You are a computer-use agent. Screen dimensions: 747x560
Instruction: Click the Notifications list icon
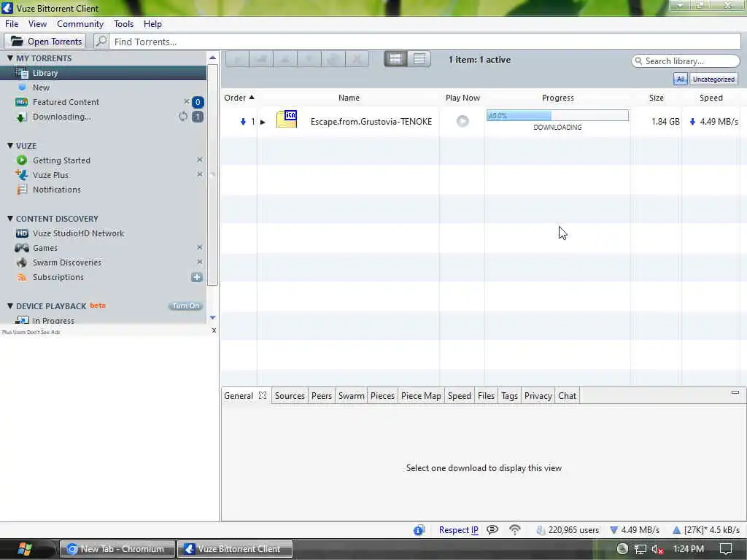(x=22, y=190)
